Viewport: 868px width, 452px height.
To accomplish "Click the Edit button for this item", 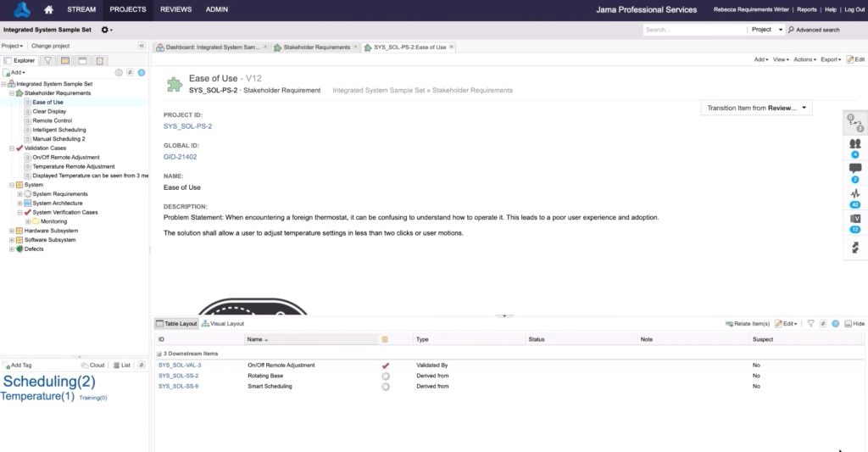I will [x=855, y=59].
